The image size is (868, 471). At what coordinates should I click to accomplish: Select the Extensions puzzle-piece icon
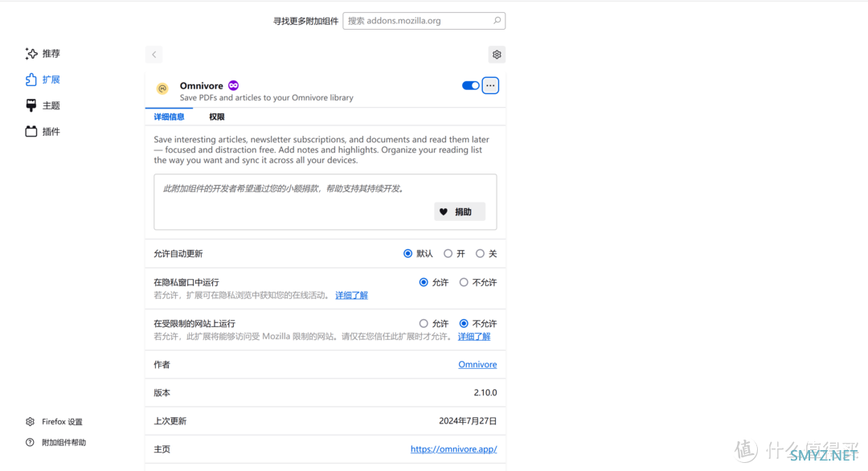[31, 80]
